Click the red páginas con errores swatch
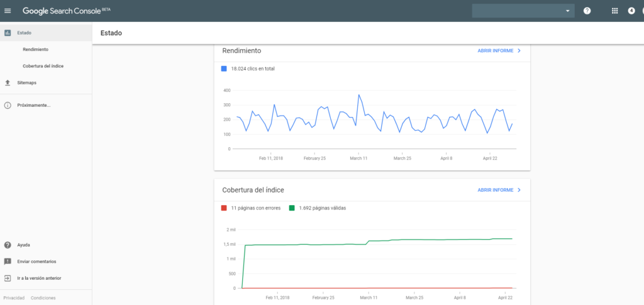This screenshot has height=305, width=644. pos(224,208)
